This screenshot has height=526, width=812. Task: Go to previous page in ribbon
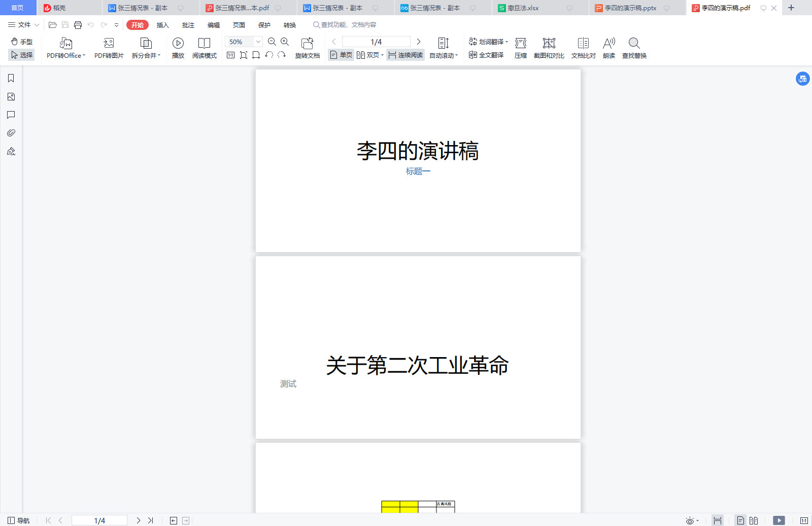pos(334,42)
